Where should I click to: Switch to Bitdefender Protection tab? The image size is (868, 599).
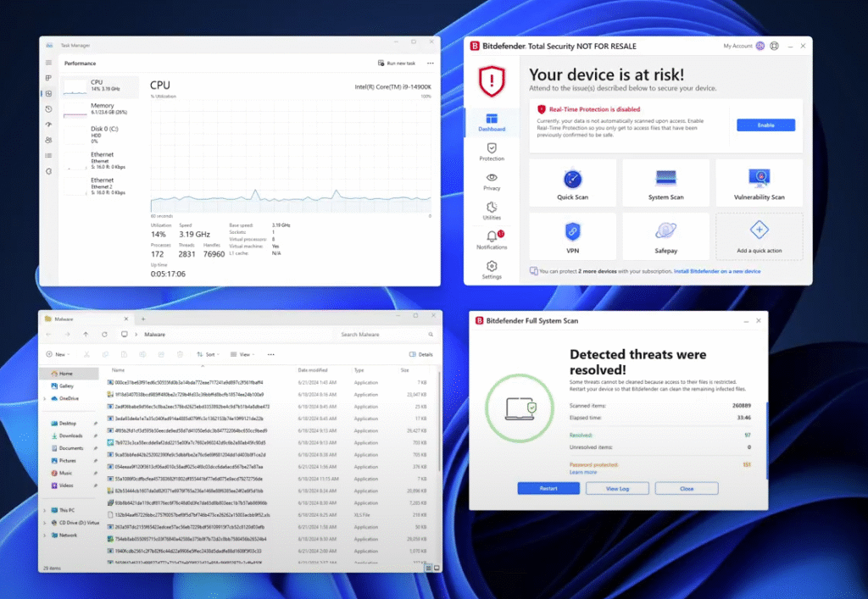pos(492,152)
